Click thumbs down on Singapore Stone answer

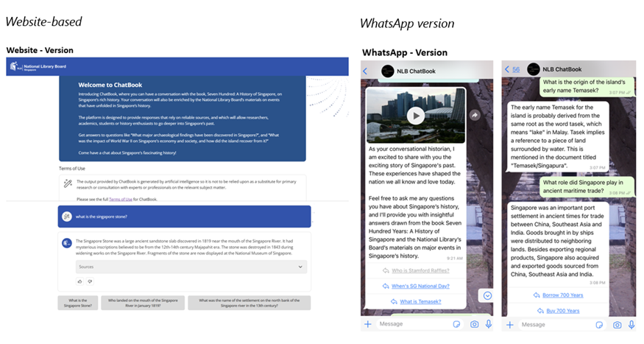[90, 281]
